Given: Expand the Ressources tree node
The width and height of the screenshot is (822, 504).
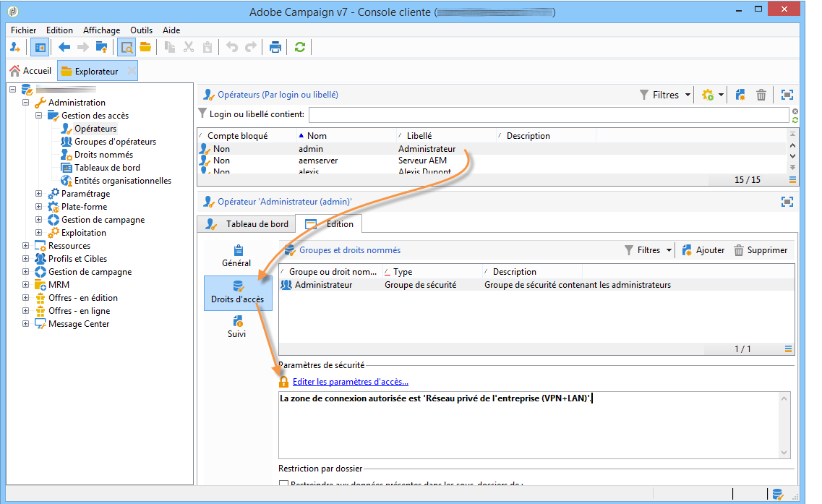Looking at the screenshot, I should [x=26, y=245].
